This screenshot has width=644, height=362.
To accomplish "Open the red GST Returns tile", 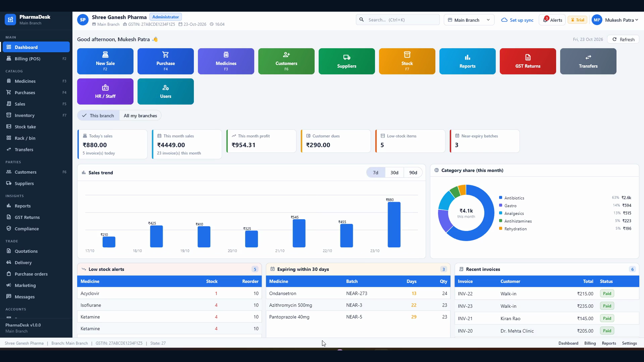I will click(528, 61).
